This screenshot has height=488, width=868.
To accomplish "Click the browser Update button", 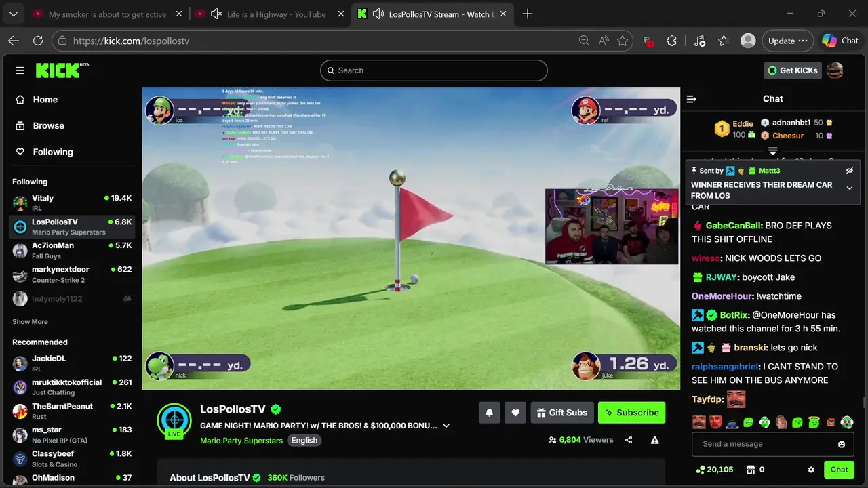I will click(x=787, y=41).
